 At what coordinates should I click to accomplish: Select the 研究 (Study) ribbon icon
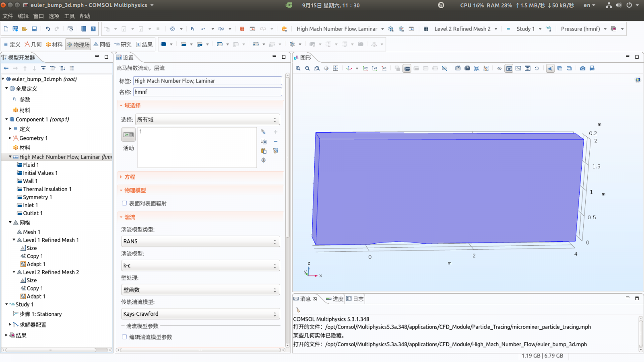click(x=123, y=44)
